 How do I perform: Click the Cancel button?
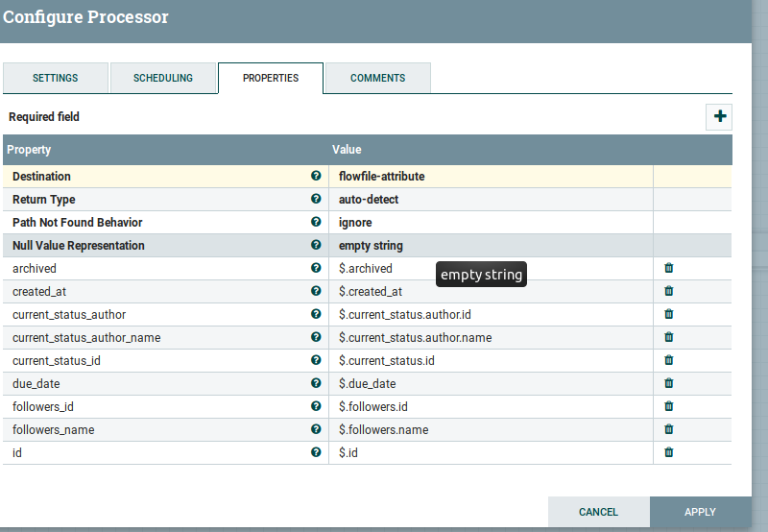(598, 512)
